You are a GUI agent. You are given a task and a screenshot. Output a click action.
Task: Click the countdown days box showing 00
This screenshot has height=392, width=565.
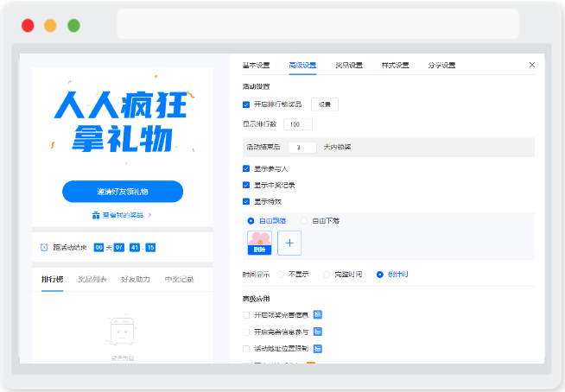point(98,248)
